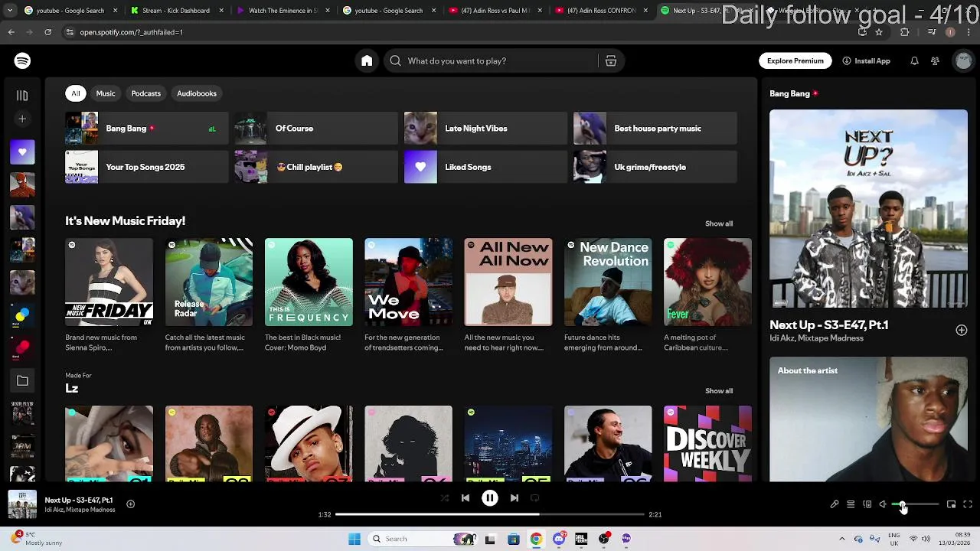
Task: Toggle shuffle in the player
Action: pos(444,498)
